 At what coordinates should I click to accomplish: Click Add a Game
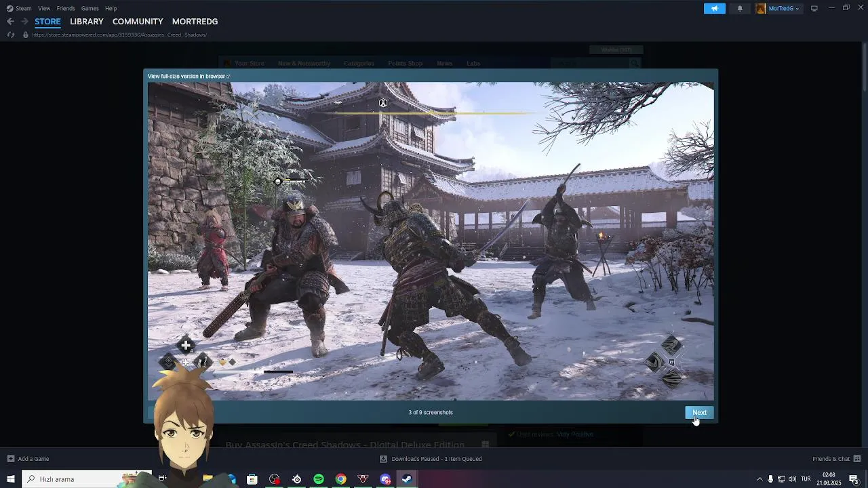tap(28, 459)
